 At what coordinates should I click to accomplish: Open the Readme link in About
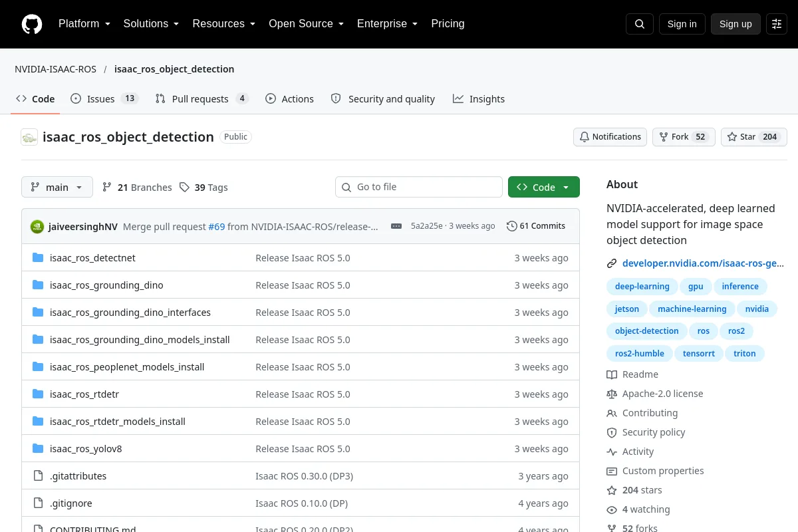(632, 374)
